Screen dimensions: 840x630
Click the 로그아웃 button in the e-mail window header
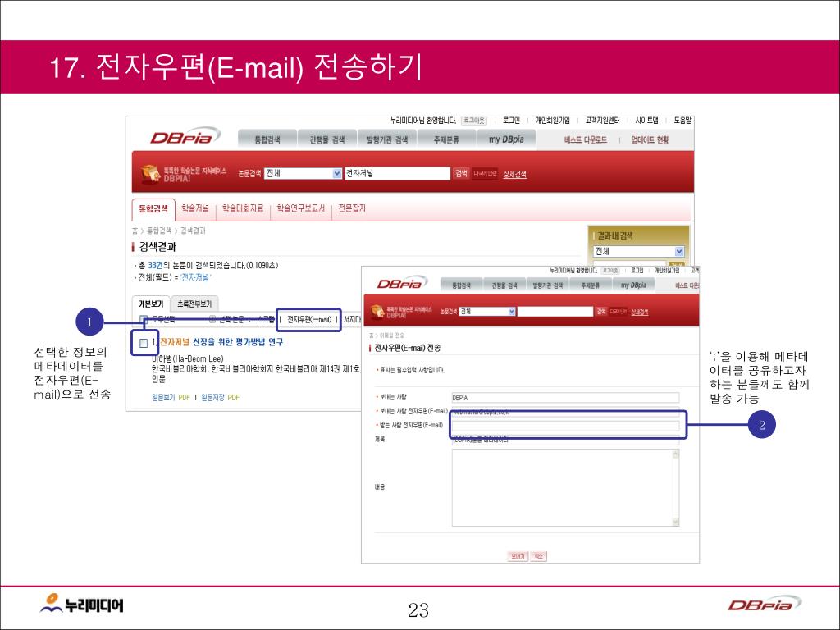pos(610,271)
